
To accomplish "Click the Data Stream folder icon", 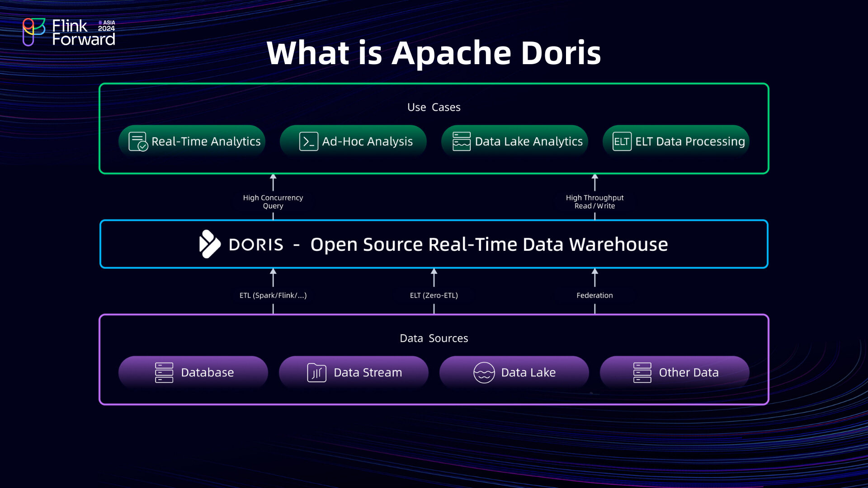I will click(x=316, y=372).
